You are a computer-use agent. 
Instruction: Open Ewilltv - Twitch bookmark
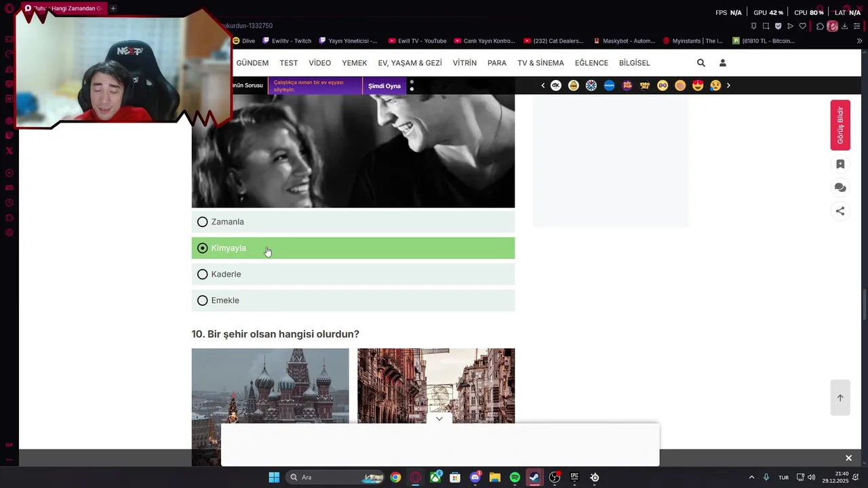coord(287,41)
